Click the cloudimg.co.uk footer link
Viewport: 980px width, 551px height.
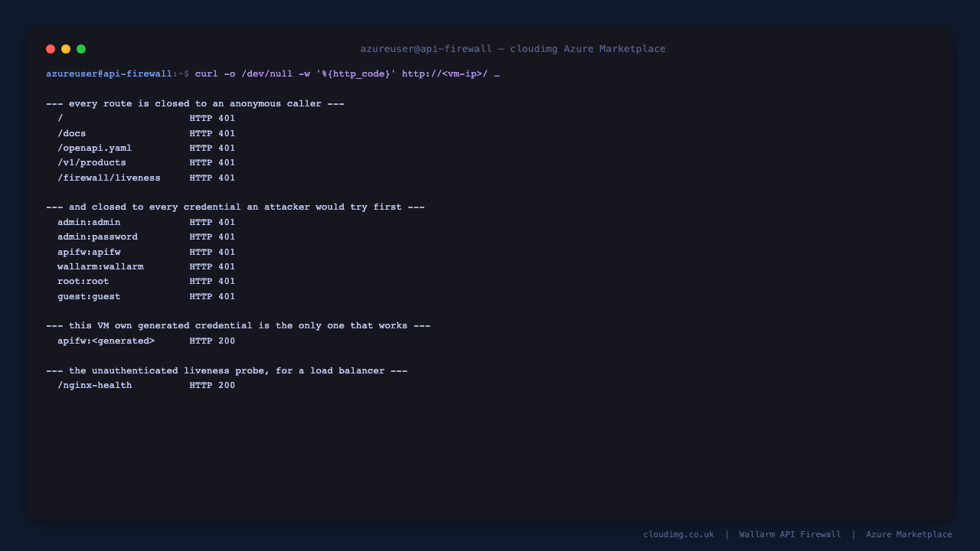(678, 534)
